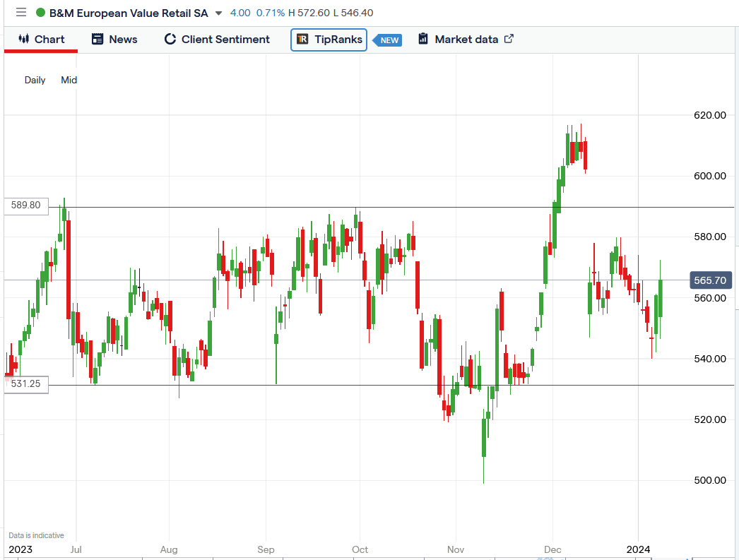This screenshot has height=560, width=739.
Task: Select the 531.25 horizontal line label
Action: point(26,384)
